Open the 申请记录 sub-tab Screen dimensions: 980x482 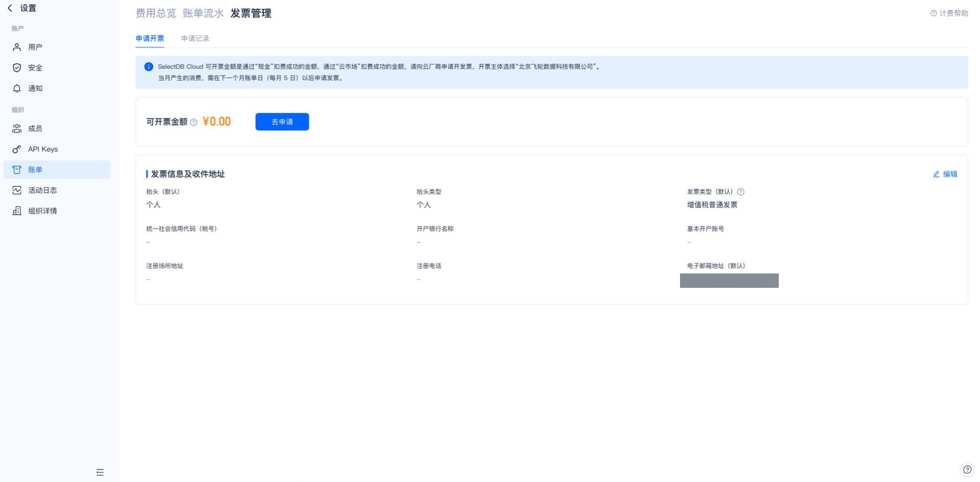195,38
